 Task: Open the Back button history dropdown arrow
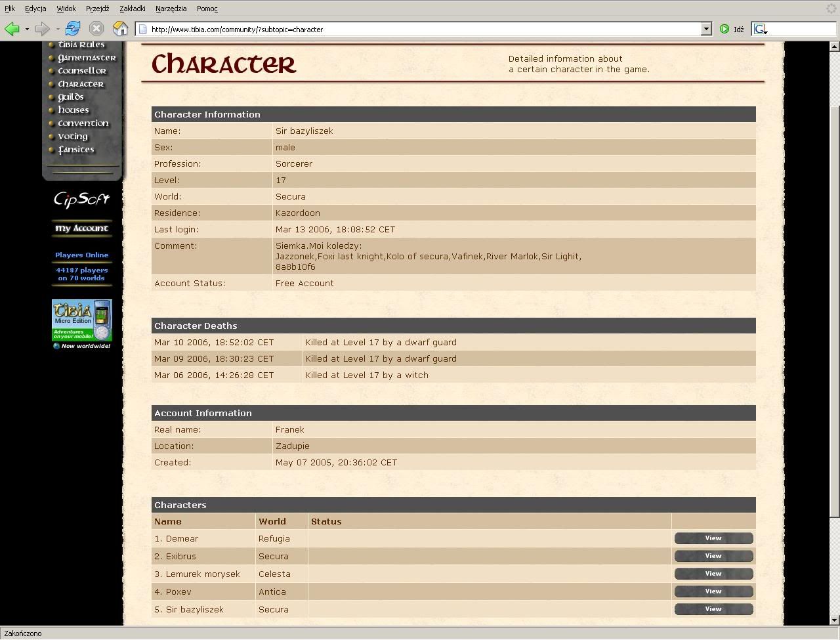[27, 29]
